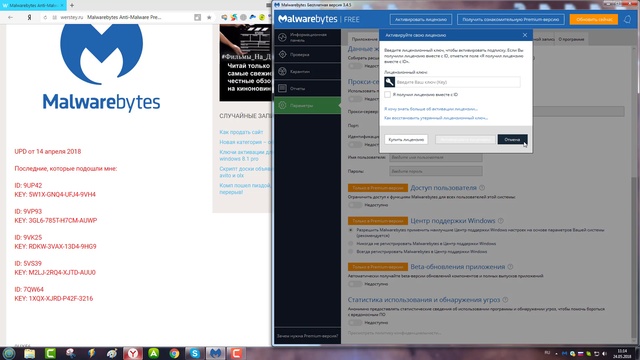Click the Yandex Я icon in browser toolbar
Image resolution: width=640 pixels, height=360 pixels.
[29, 18]
